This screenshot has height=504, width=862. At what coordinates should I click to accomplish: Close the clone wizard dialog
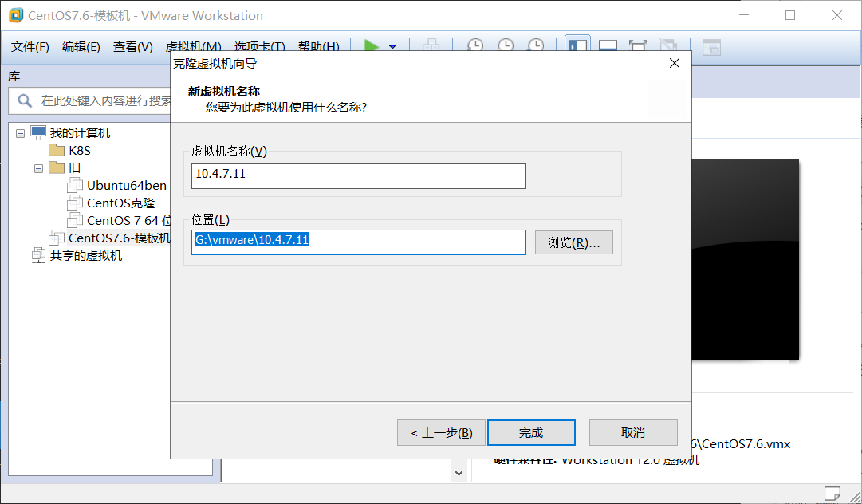(x=674, y=63)
